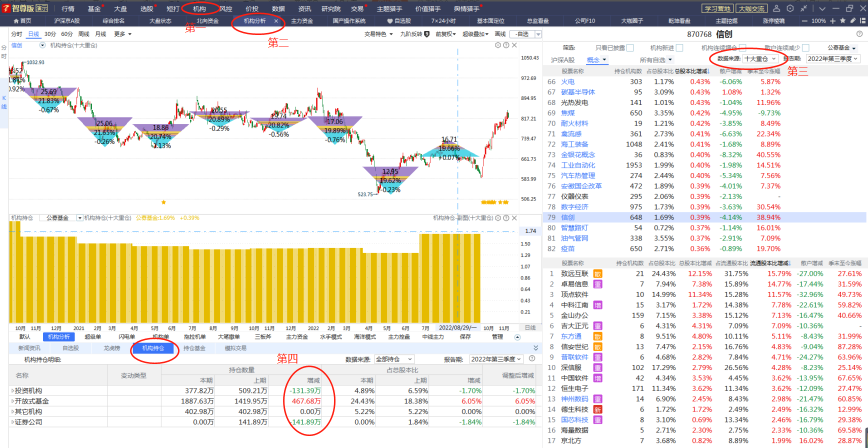This screenshot has height=448, width=868.
Task: Click the 增 tag beside 中科江南
Action: 597,305
